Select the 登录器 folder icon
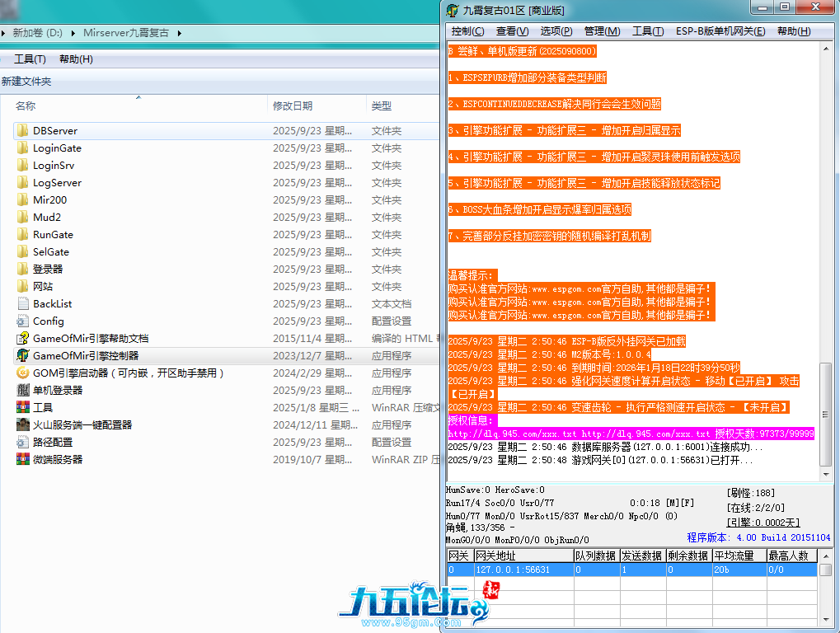The image size is (840, 633). click(22, 269)
